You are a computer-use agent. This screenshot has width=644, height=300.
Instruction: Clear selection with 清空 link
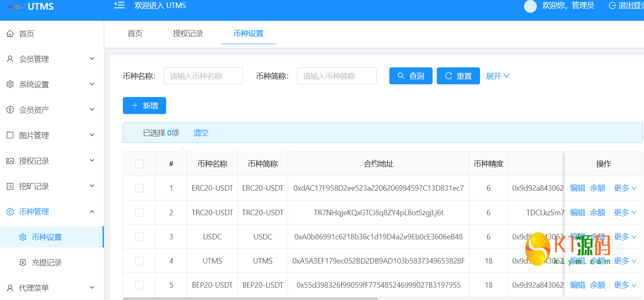coord(201,133)
